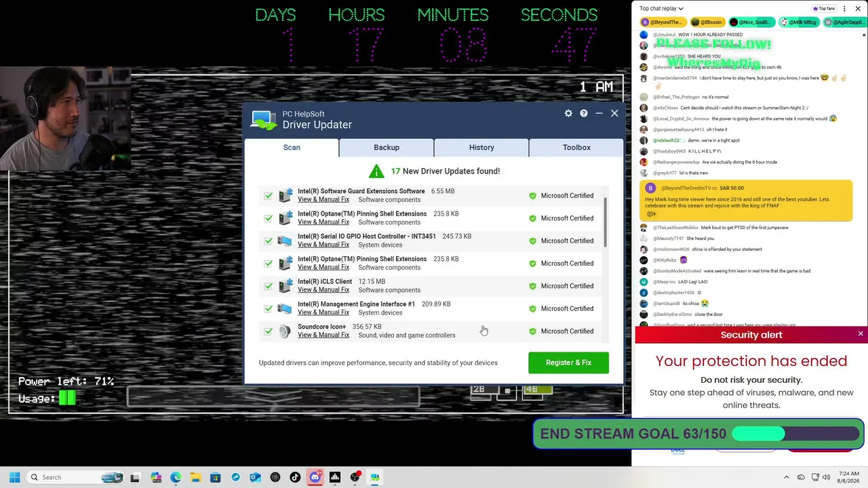Image resolution: width=868 pixels, height=488 pixels.
Task: Click the @Milk-ld8cg pinned chat chip
Action: pyautogui.click(x=799, y=22)
